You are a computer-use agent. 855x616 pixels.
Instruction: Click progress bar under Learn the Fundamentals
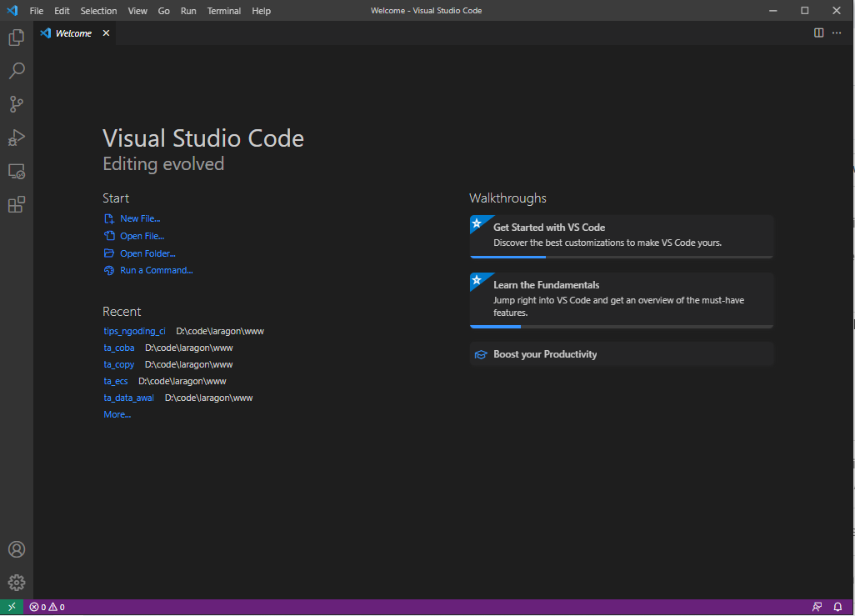click(x=622, y=327)
